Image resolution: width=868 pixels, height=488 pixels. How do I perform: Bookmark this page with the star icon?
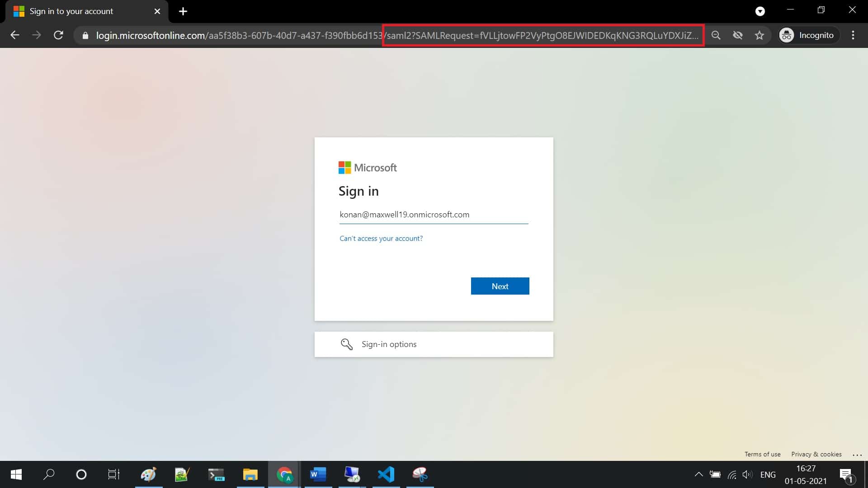click(x=759, y=35)
